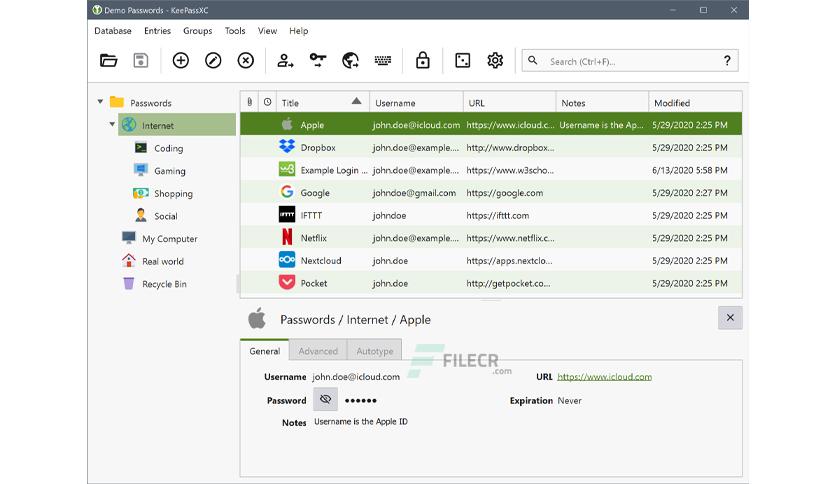Open the Entries menu
836x484 pixels.
point(157,31)
